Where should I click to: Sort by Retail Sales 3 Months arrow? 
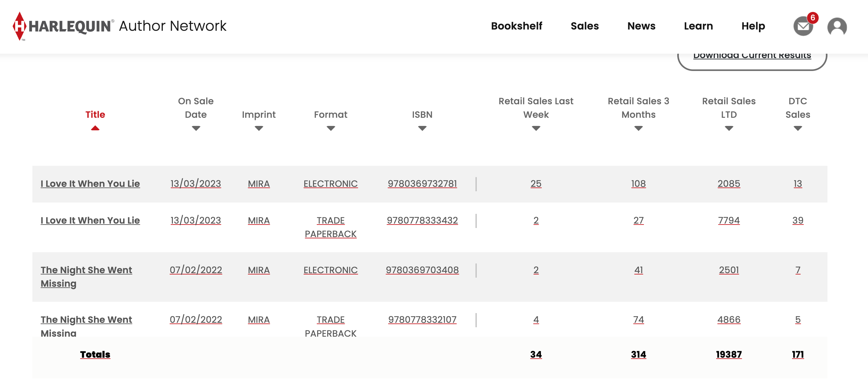[638, 128]
